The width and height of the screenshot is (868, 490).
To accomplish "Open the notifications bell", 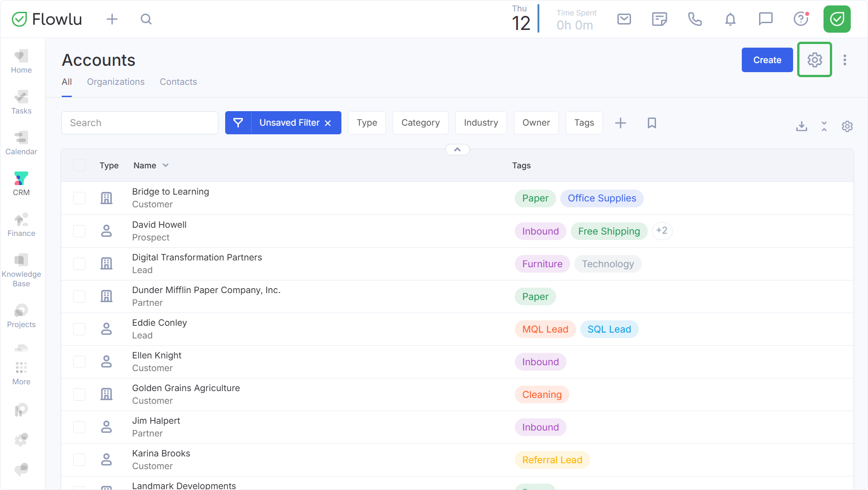I will [x=730, y=19].
